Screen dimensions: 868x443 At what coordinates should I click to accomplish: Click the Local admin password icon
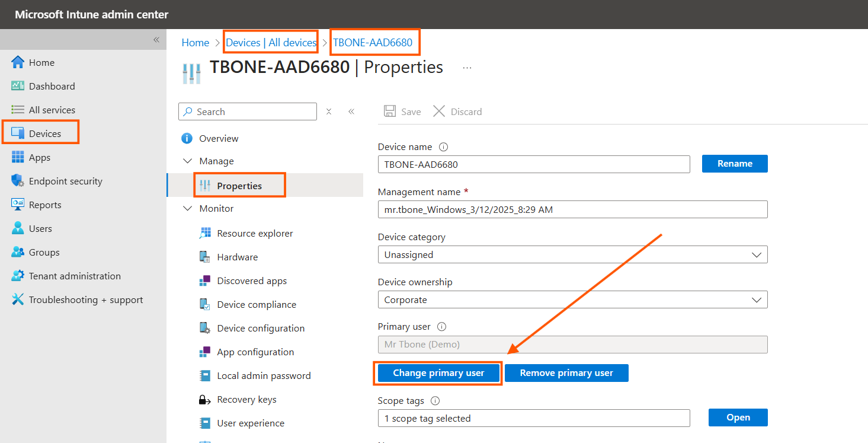[x=205, y=375]
